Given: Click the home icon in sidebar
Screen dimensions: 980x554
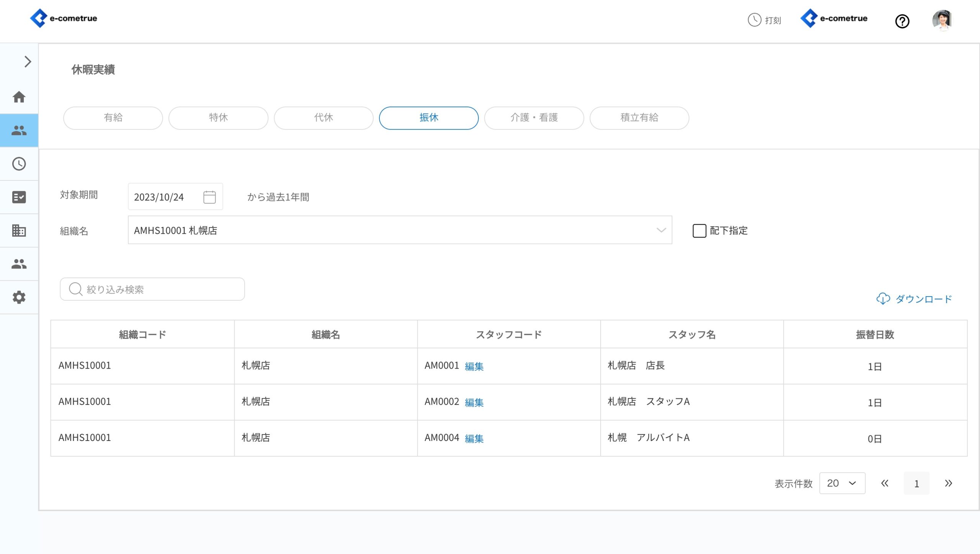Looking at the screenshot, I should click(x=19, y=97).
